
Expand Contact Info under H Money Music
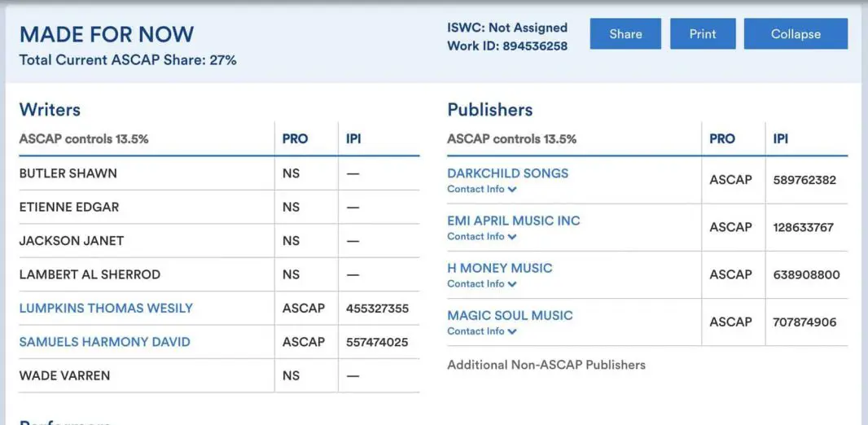tap(482, 284)
